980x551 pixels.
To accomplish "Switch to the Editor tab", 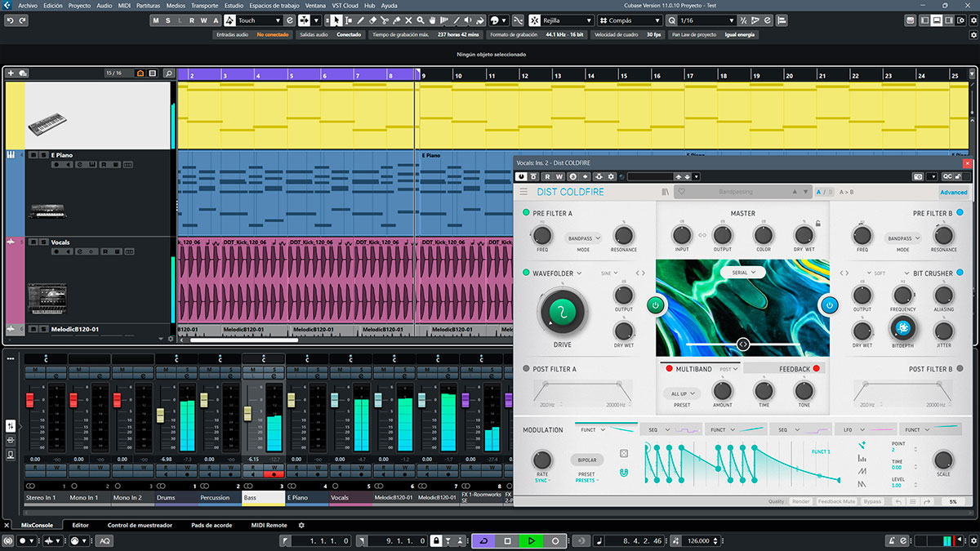I will point(81,525).
